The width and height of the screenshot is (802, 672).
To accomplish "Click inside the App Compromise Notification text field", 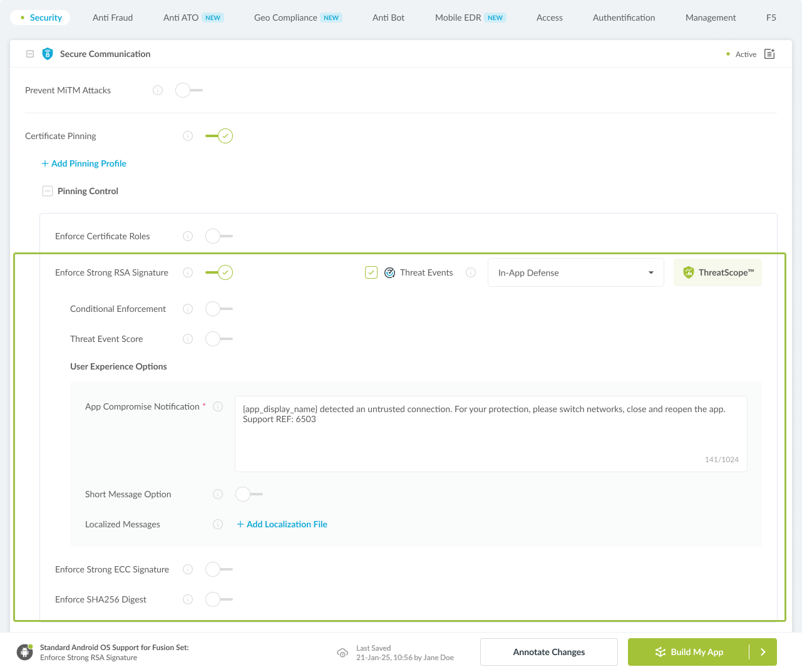I will click(491, 432).
